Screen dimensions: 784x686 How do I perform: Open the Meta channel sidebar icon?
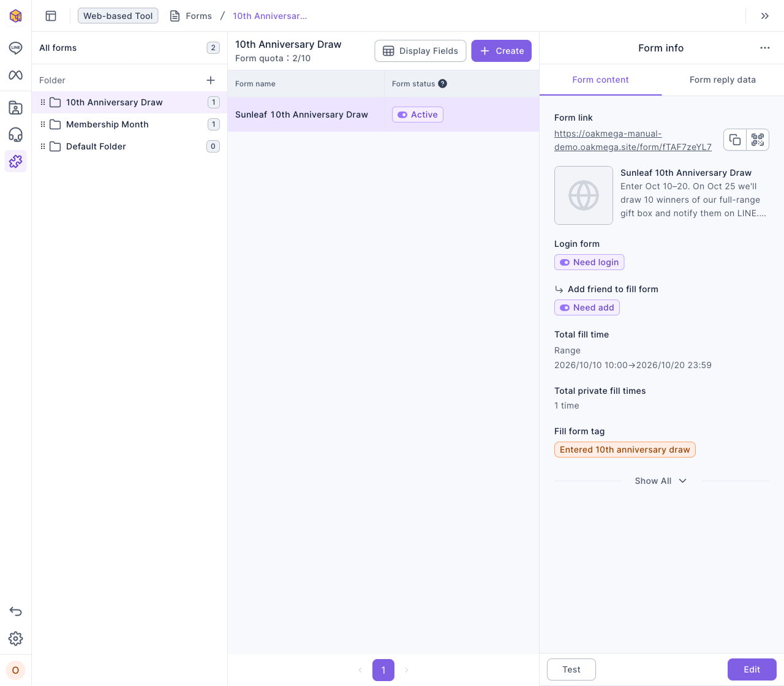15,75
